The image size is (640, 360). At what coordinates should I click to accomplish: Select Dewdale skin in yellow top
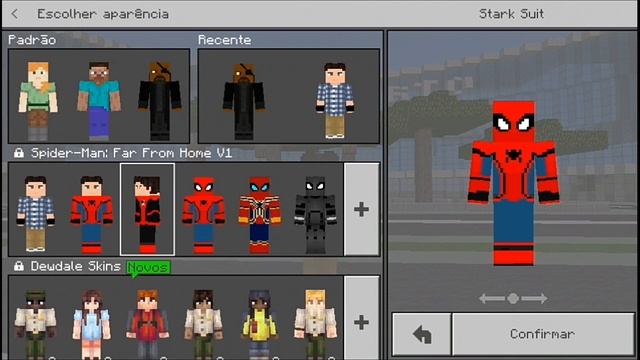pos(260,324)
